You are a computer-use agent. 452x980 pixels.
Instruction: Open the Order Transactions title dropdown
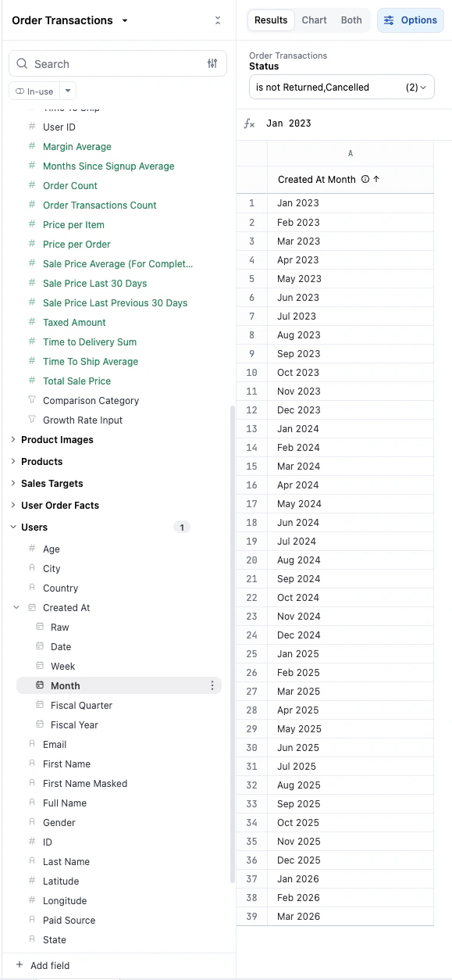[123, 20]
